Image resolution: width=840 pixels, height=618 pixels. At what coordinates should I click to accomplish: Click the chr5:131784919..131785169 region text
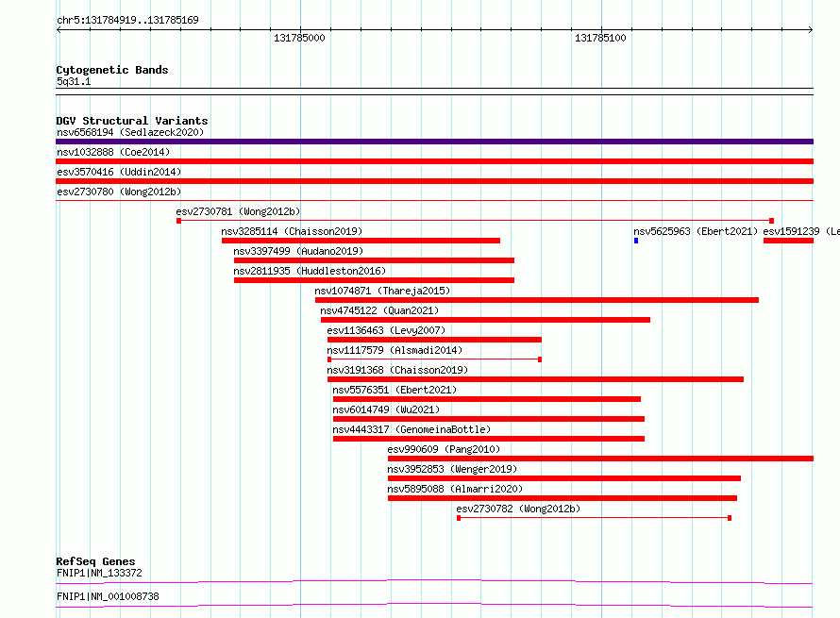[127, 20]
